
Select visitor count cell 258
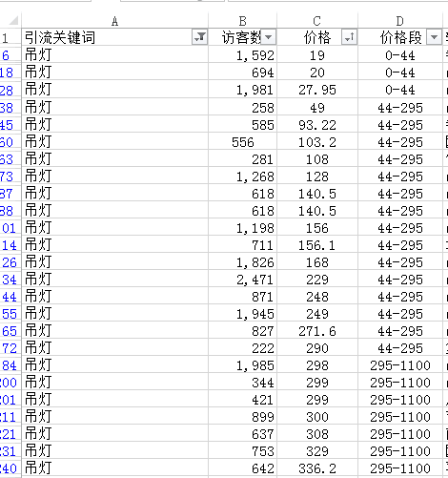click(x=242, y=107)
